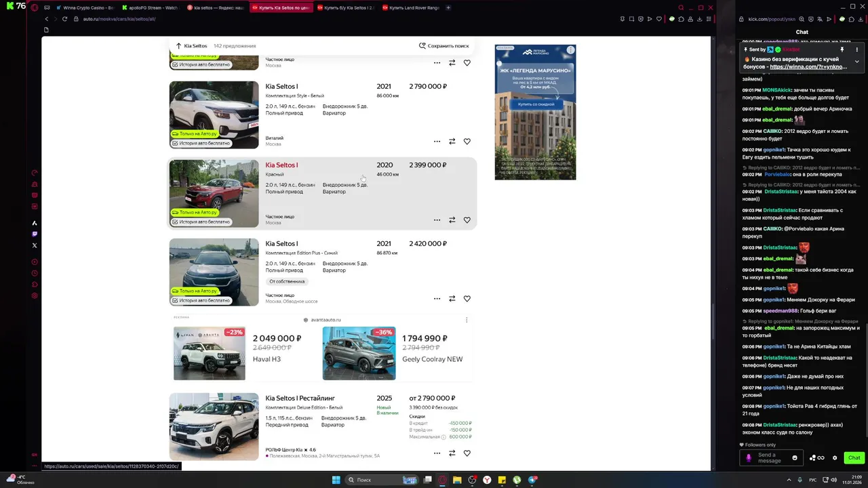Open Twitch in Opera GX sidebar
The image size is (868, 488).
(x=35, y=234)
